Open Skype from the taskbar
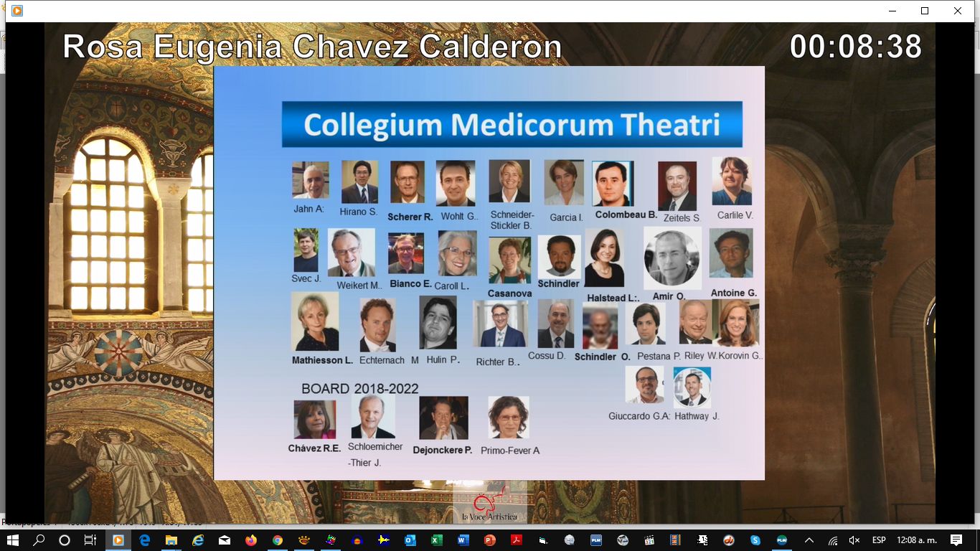Viewport: 980px width, 551px height. [x=755, y=540]
